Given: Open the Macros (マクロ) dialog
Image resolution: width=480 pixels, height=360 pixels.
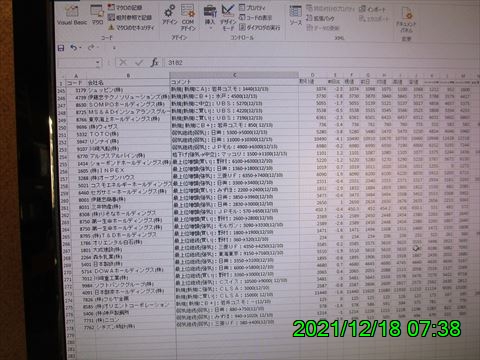Looking at the screenshot, I should click(97, 15).
